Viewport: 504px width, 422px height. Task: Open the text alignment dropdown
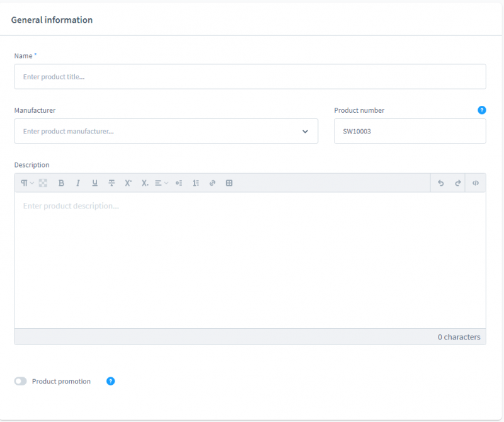pyautogui.click(x=161, y=183)
